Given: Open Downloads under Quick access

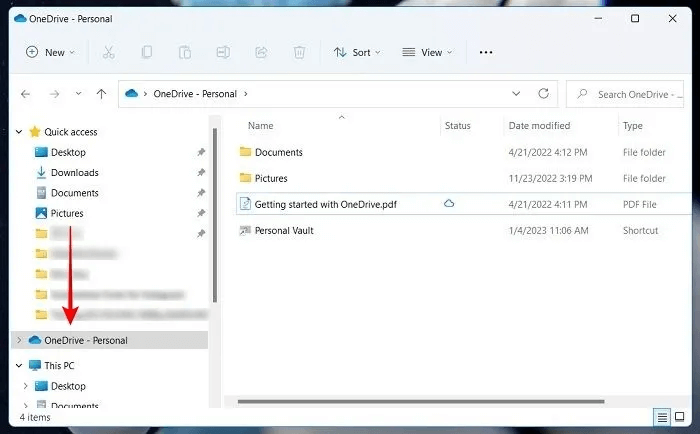Looking at the screenshot, I should (x=75, y=172).
